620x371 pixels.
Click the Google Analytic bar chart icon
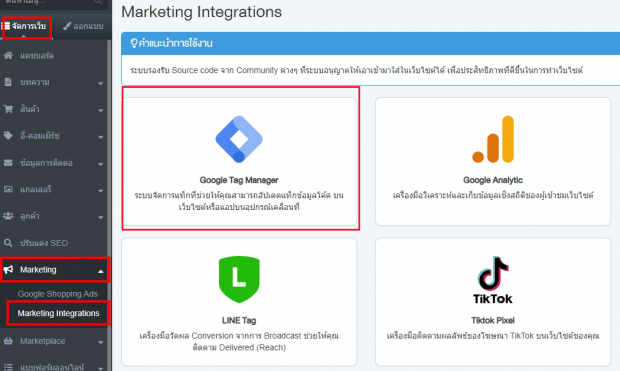(x=493, y=139)
